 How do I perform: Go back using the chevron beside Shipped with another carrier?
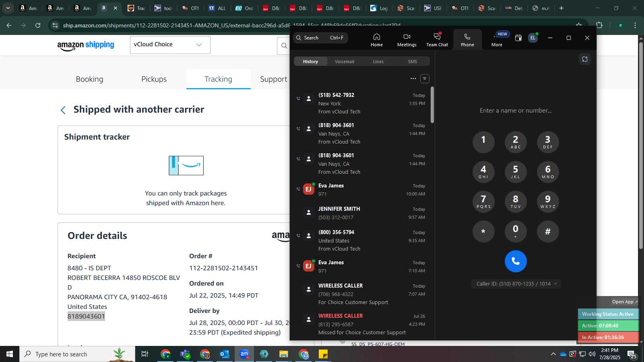63,110
